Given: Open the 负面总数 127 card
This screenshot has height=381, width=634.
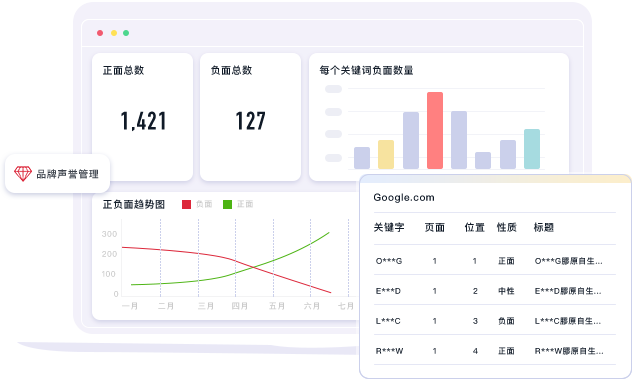Looking at the screenshot, I should (x=250, y=117).
